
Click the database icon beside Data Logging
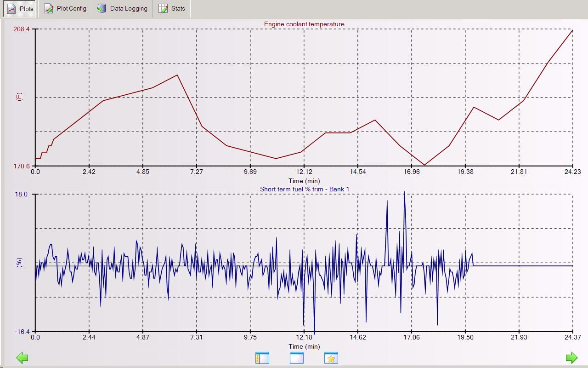(x=102, y=9)
